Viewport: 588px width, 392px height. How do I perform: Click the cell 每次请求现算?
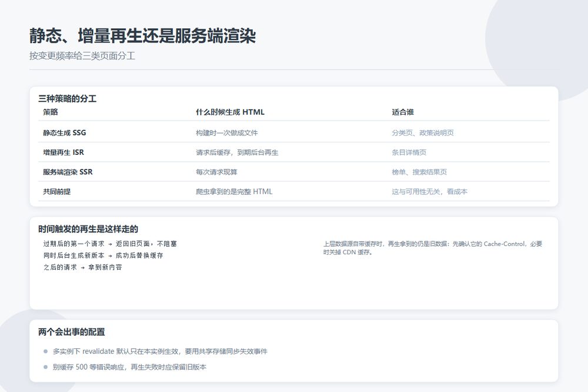216,172
